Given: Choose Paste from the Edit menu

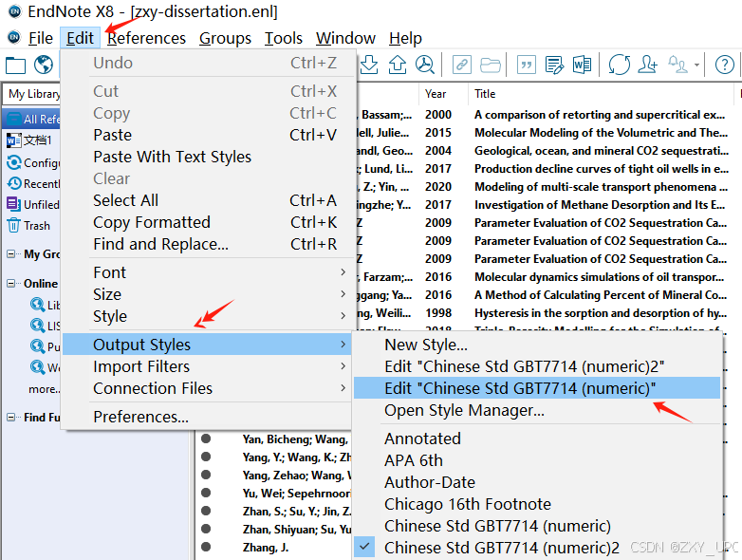Looking at the screenshot, I should (x=208, y=135).
